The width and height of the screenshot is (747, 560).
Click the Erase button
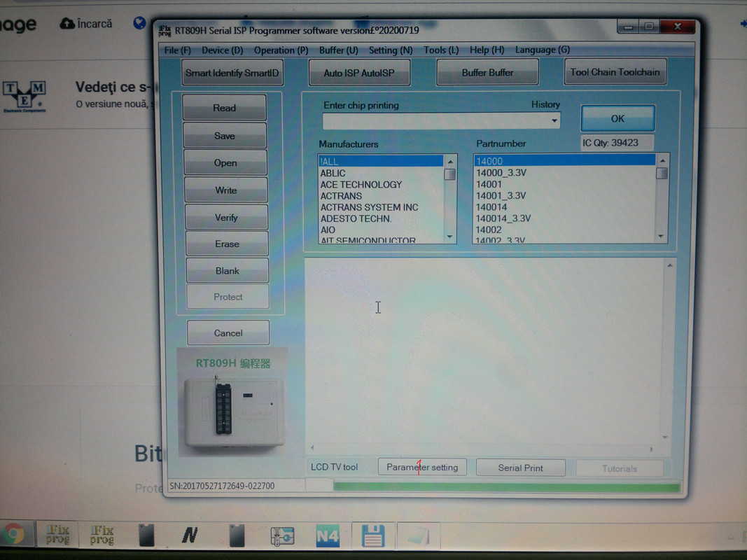tap(227, 244)
